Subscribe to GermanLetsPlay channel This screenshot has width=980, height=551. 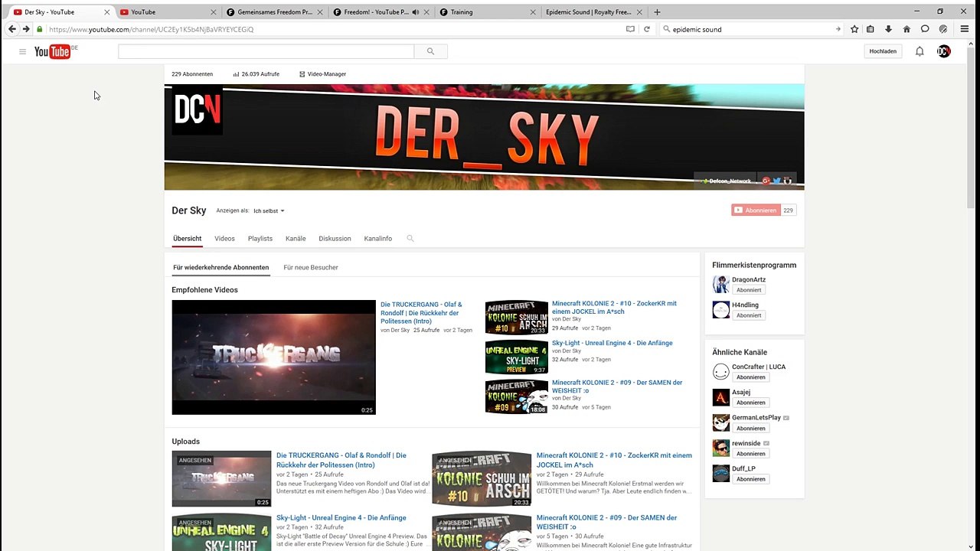751,428
